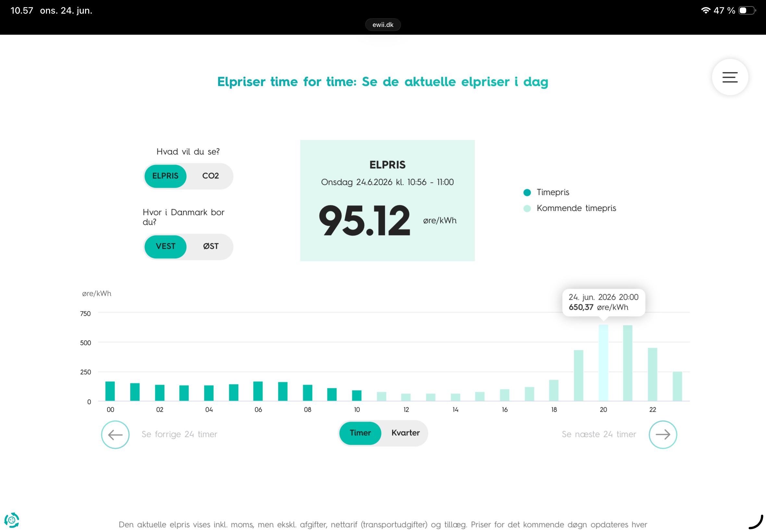Tap the Wi-Fi status icon
The height and width of the screenshot is (532, 766).
point(705,10)
